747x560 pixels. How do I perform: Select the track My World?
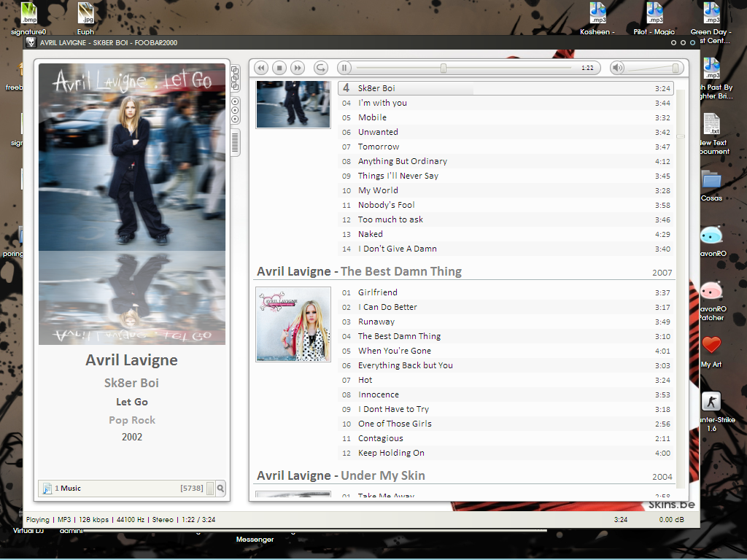coord(506,190)
